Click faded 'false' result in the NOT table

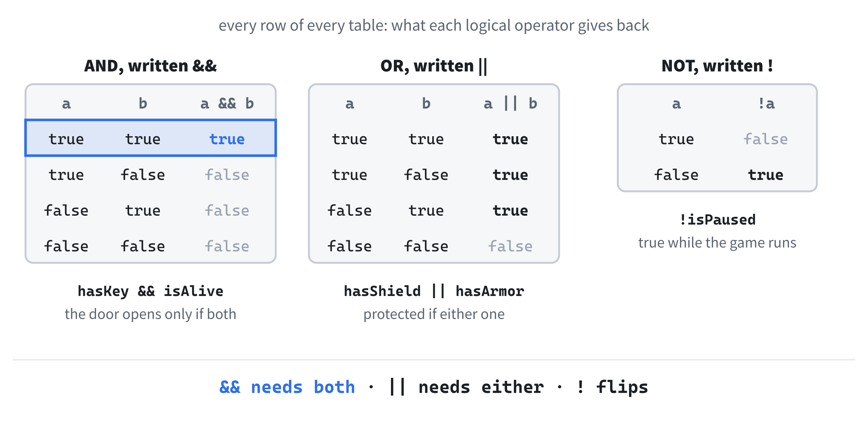(x=766, y=139)
